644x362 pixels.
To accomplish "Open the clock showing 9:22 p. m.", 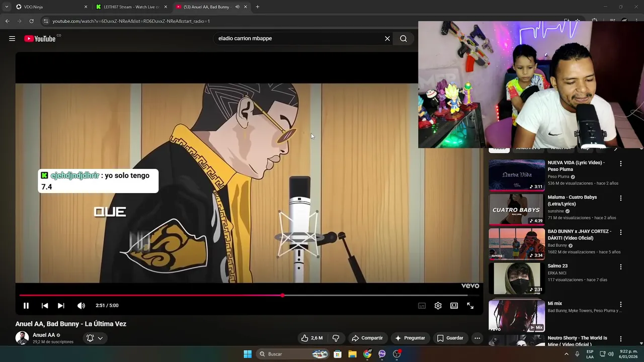I will [x=628, y=354].
